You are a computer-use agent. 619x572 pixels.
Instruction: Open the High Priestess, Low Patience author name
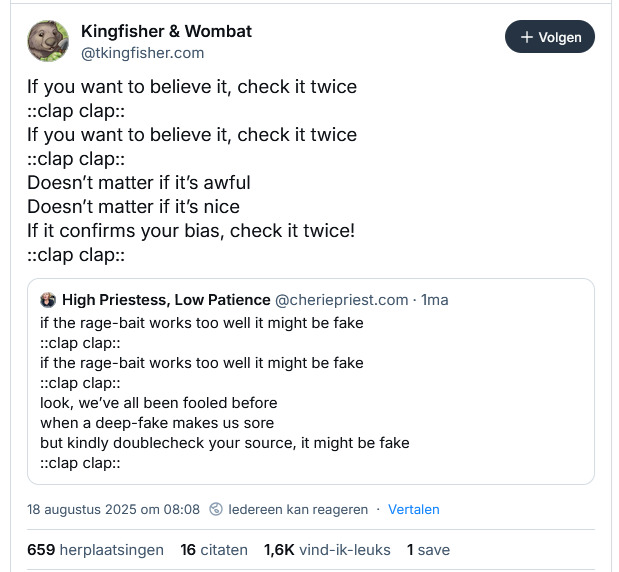(166, 300)
